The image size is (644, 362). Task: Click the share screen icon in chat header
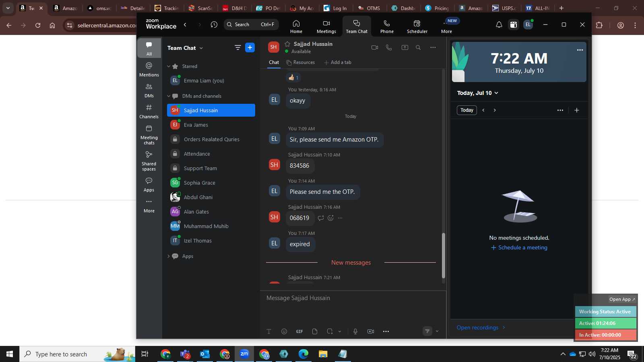coord(405,47)
